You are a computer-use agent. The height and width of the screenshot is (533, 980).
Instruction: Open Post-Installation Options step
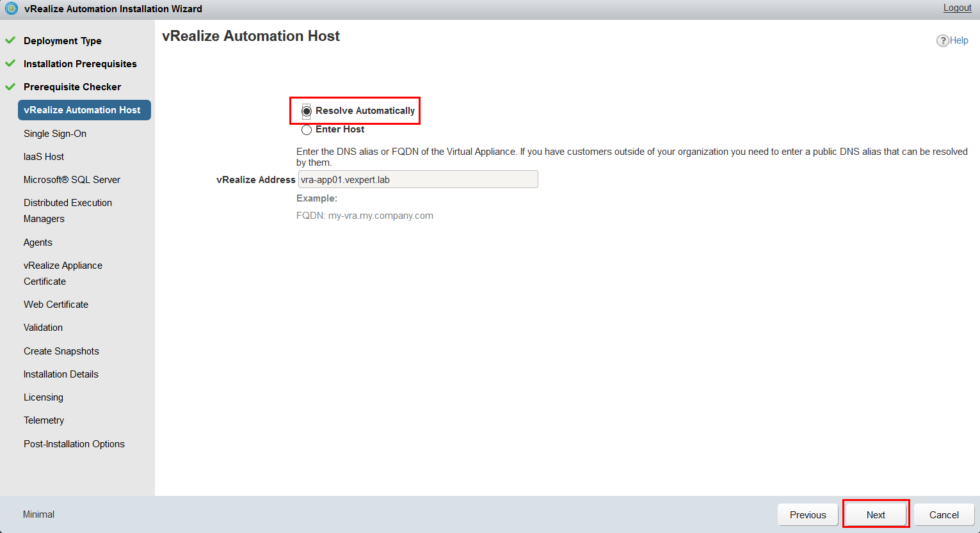(x=74, y=444)
